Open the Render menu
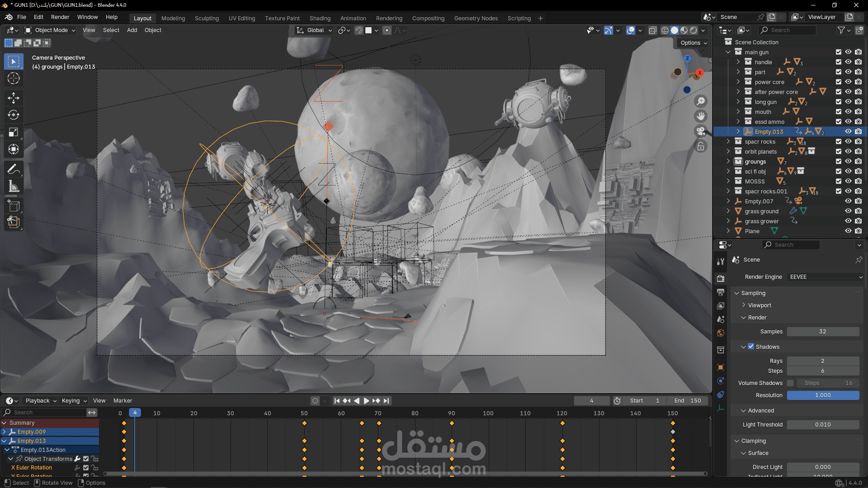 point(60,17)
